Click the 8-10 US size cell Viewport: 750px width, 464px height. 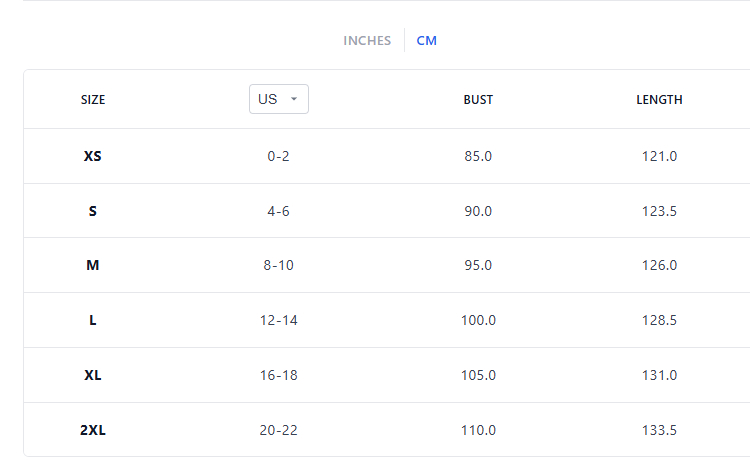278,265
